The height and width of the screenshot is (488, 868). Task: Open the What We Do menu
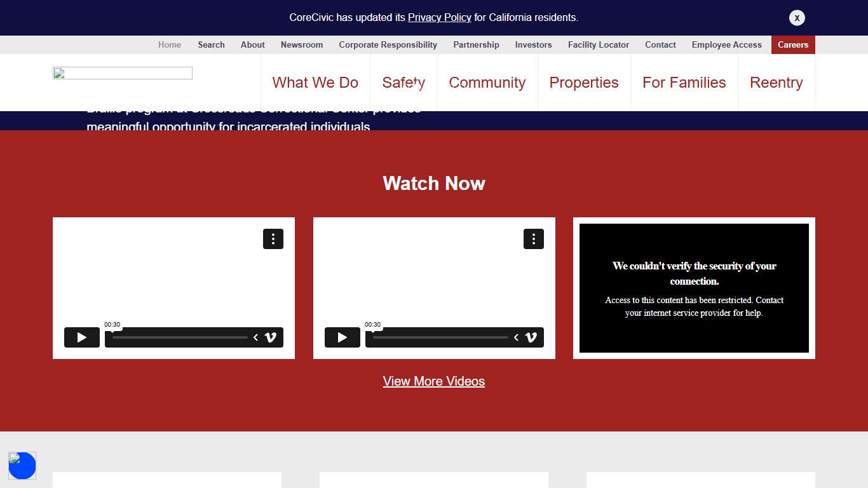[x=315, y=83]
